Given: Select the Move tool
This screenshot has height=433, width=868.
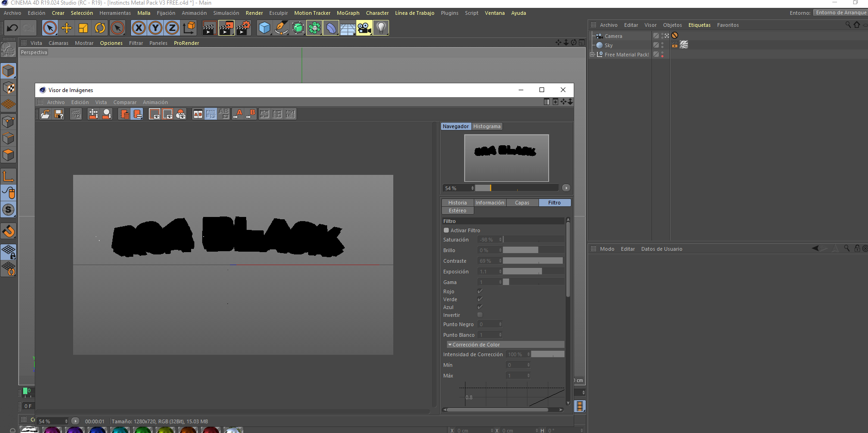Looking at the screenshot, I should click(x=67, y=28).
